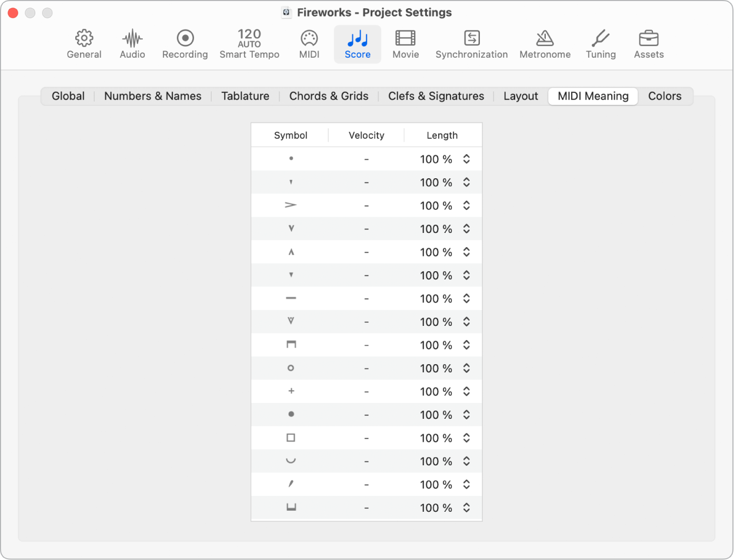
Task: Switch to the Tablature tab
Action: coord(245,96)
